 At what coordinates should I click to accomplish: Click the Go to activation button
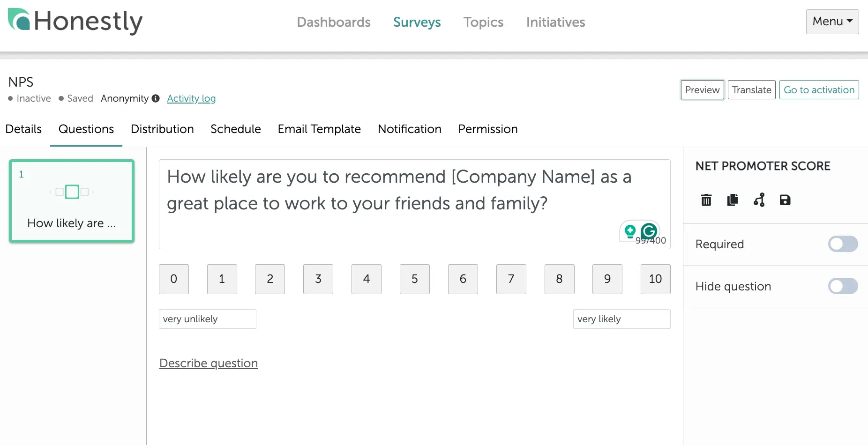coord(819,90)
